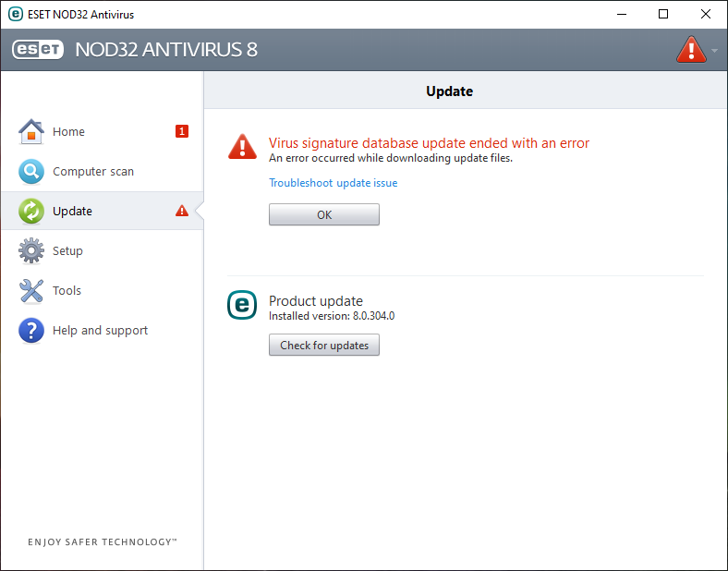Viewport: 728px width, 571px height.
Task: Click the Product update heading
Action: 316,301
